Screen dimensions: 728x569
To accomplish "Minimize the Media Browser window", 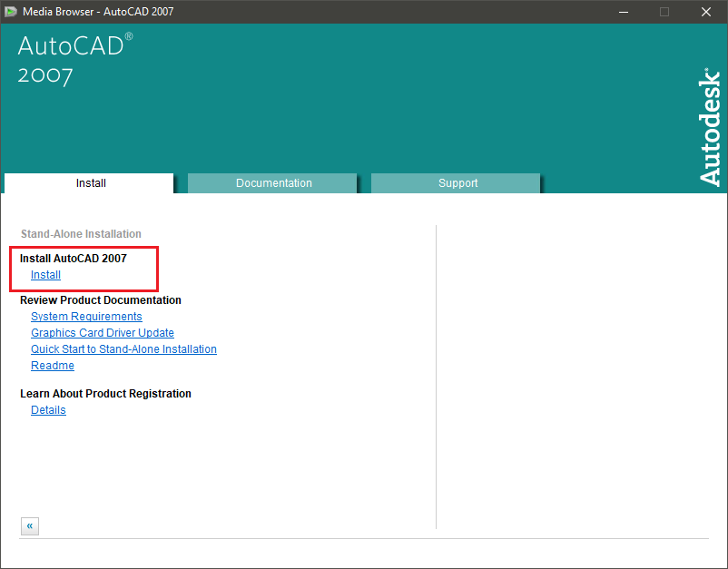I will 624,12.
